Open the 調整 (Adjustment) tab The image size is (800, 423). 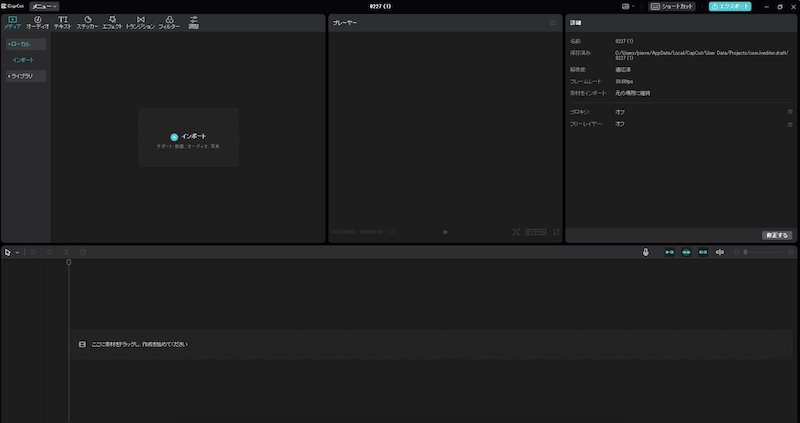pyautogui.click(x=194, y=22)
